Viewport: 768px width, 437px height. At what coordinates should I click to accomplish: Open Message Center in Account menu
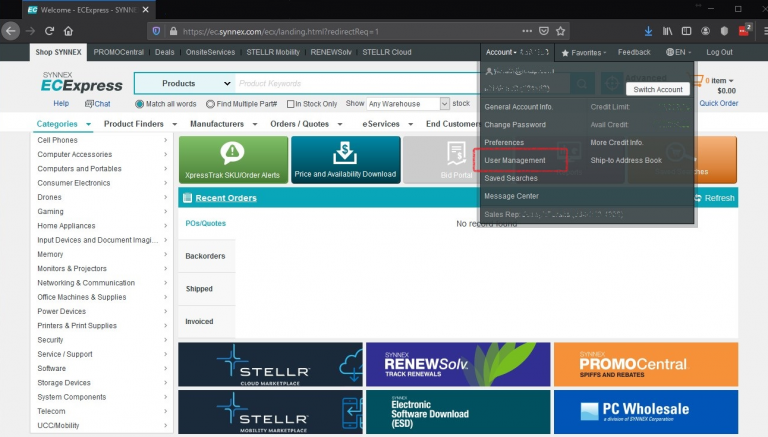coord(511,196)
